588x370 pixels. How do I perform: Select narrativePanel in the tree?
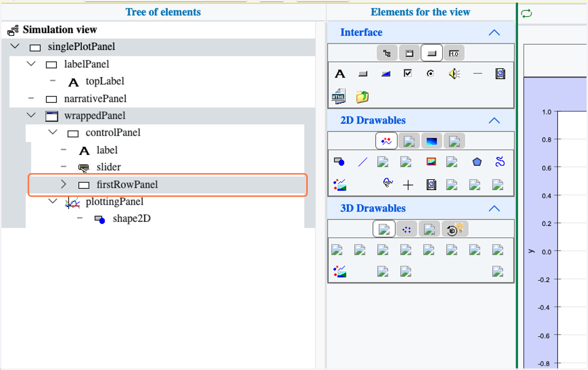96,99
